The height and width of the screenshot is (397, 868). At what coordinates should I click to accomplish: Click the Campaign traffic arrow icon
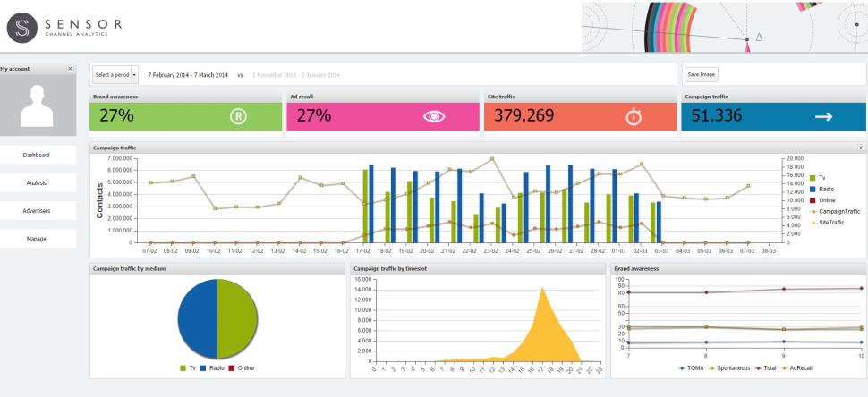[x=823, y=115]
